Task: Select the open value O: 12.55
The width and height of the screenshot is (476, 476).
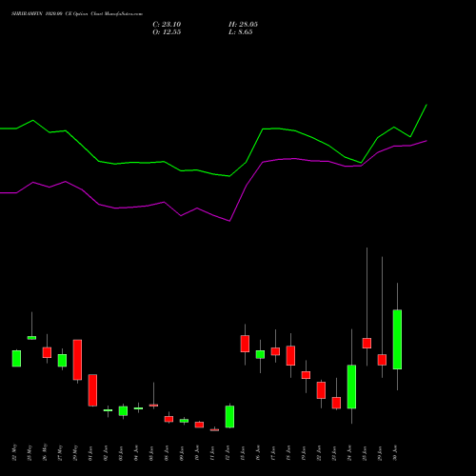Action: tap(167, 32)
